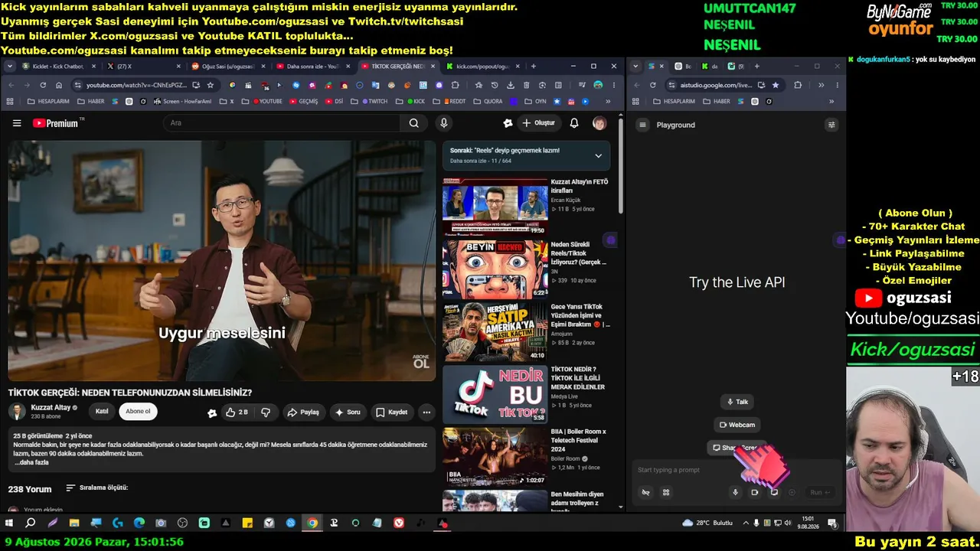Show hidden system tray icons
Image resolution: width=980 pixels, height=551 pixels.
click(746, 523)
